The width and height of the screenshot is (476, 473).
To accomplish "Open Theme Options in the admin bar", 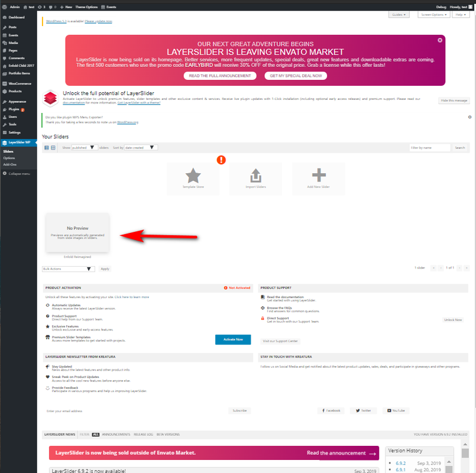I will point(86,7).
